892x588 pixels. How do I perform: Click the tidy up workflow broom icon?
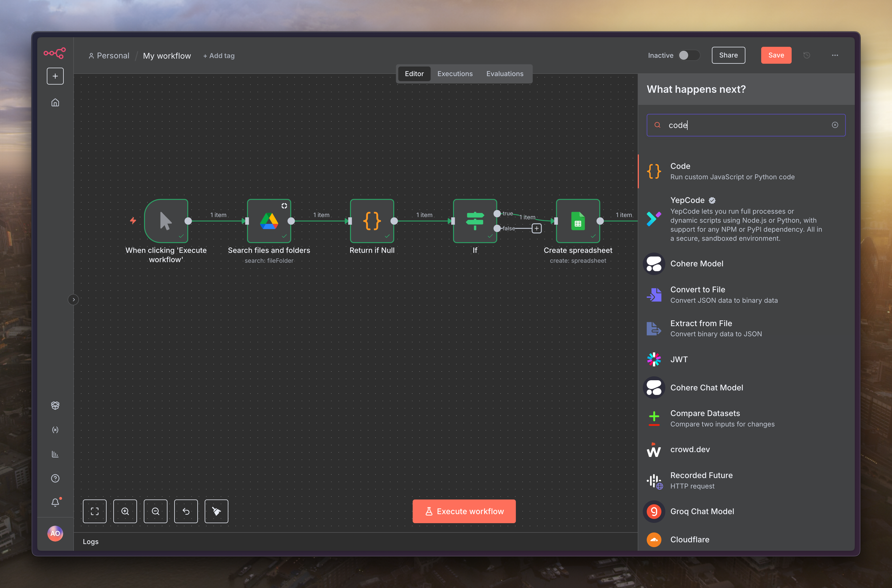coord(216,512)
